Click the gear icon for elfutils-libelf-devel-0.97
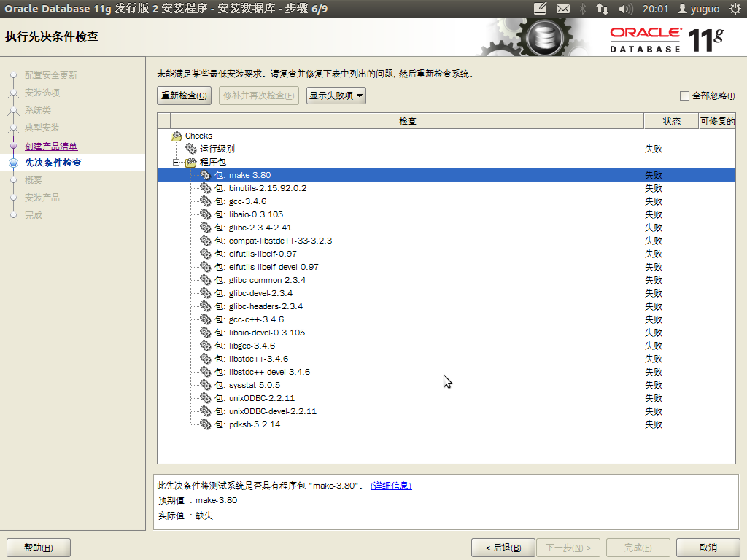 [205, 267]
